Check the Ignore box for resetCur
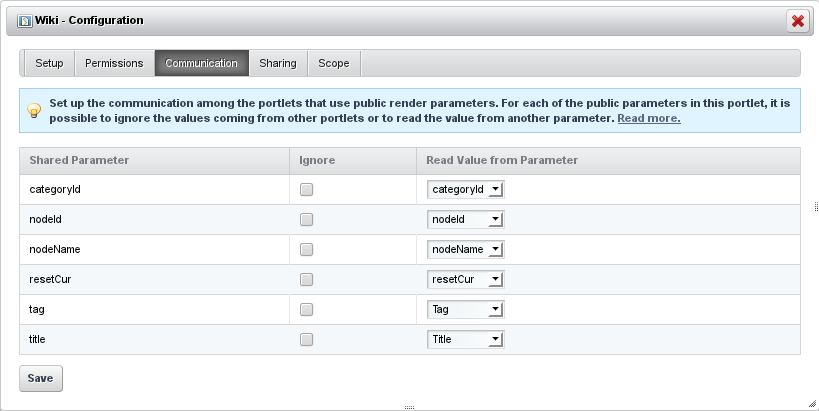The height and width of the screenshot is (411, 819). (307, 279)
